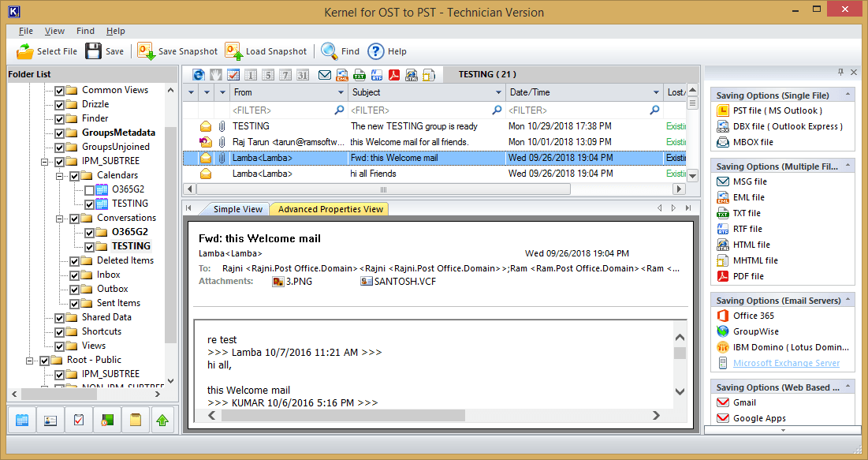Viewport: 868px width, 460px height.
Task: Open the Date/Time column dropdown arrow
Action: click(656, 92)
